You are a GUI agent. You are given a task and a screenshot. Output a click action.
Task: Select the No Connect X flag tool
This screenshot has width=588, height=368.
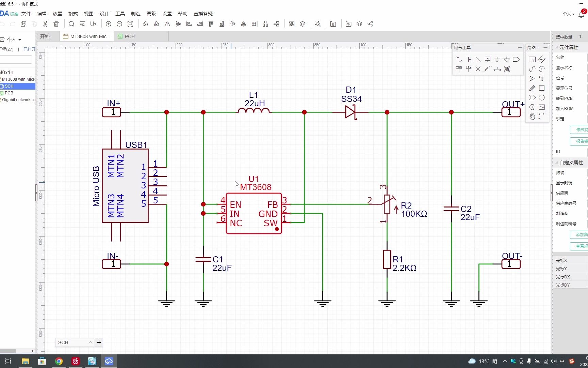[478, 69]
